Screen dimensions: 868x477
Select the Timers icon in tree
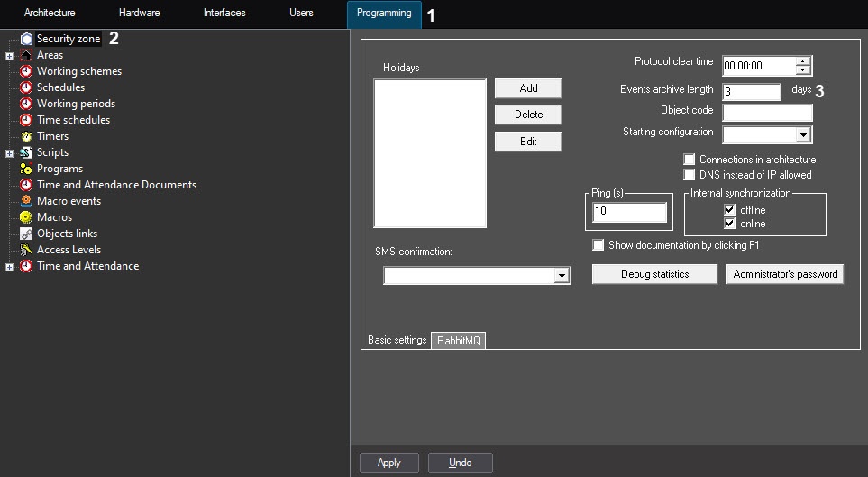26,136
